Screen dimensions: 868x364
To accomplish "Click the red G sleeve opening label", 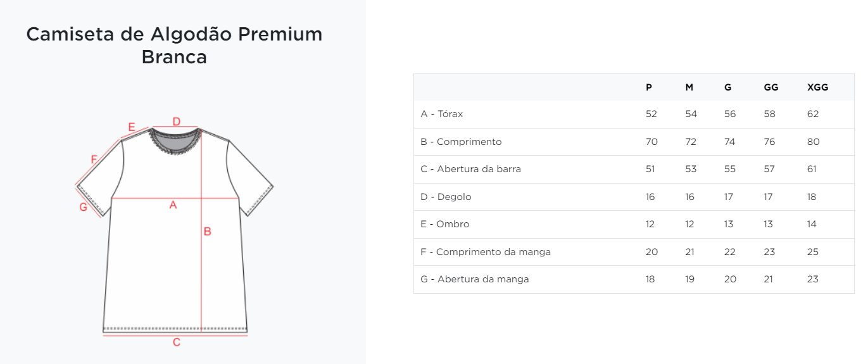I will coord(83,207).
